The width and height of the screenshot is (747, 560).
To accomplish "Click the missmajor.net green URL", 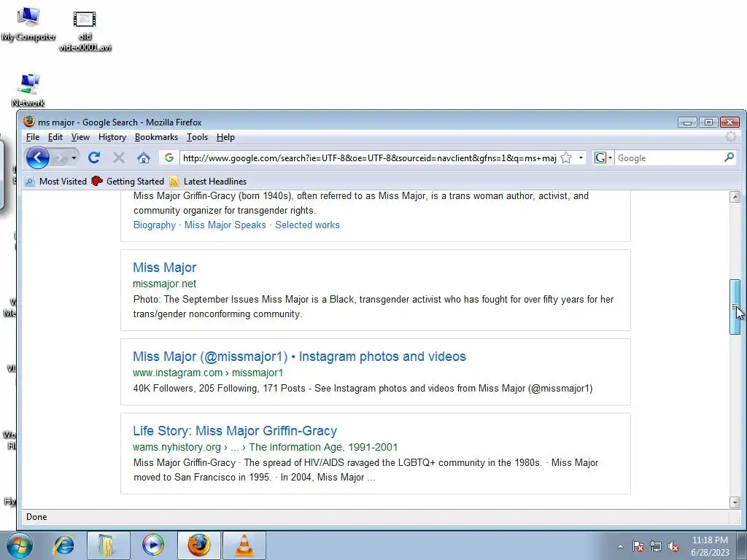I will pos(164,284).
